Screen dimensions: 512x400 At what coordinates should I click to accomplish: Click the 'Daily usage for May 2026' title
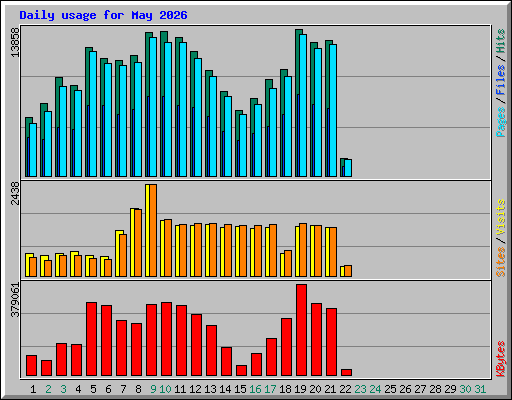point(103,15)
